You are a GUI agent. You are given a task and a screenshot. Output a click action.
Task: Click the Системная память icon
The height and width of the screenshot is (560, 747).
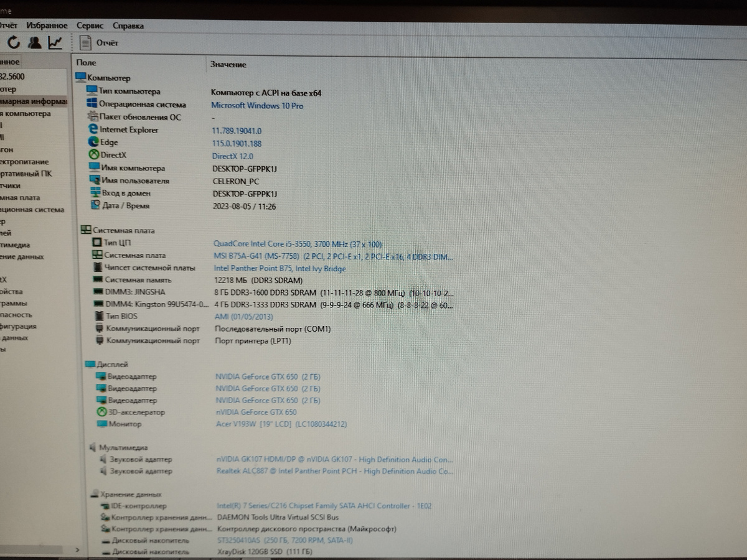pyautogui.click(x=97, y=280)
